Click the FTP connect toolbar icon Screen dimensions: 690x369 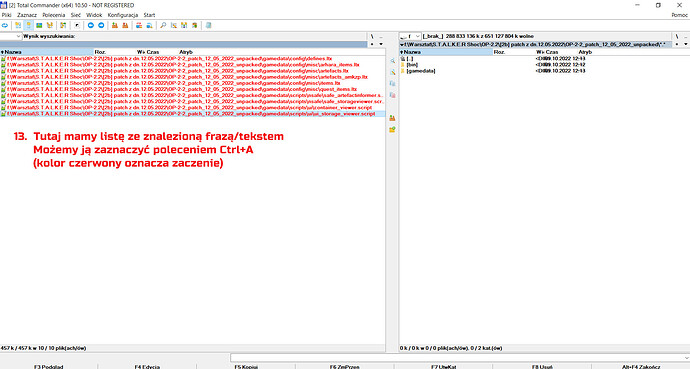click(139, 26)
